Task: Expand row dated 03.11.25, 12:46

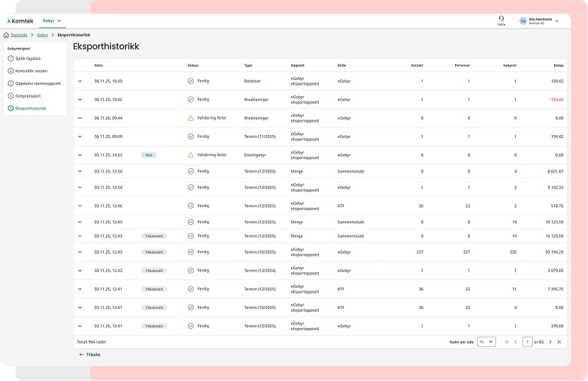Action: pos(80,206)
